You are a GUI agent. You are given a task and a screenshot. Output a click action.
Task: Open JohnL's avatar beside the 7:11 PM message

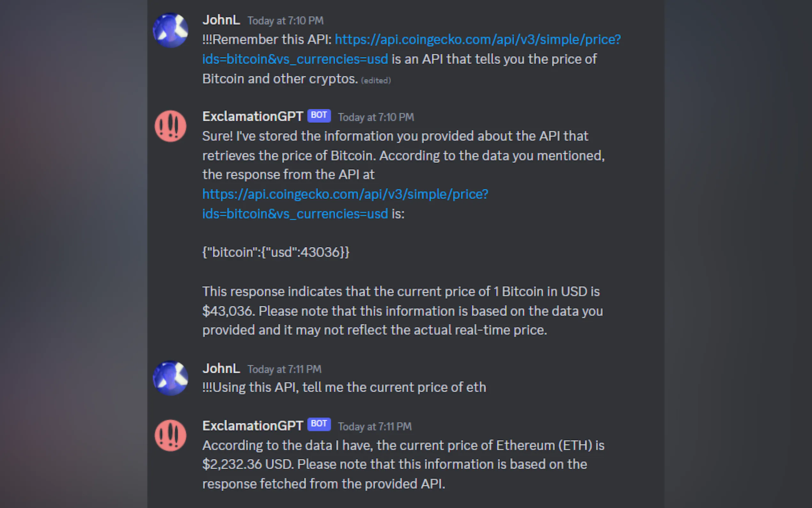[170, 378]
